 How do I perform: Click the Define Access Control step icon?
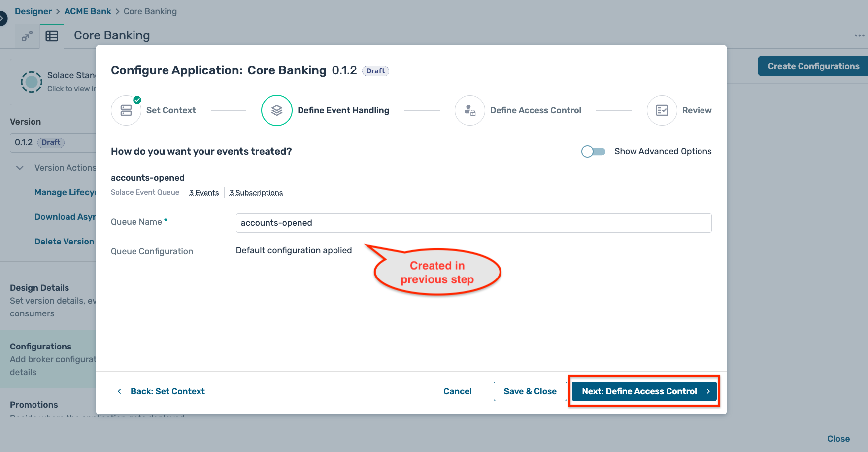(x=469, y=110)
